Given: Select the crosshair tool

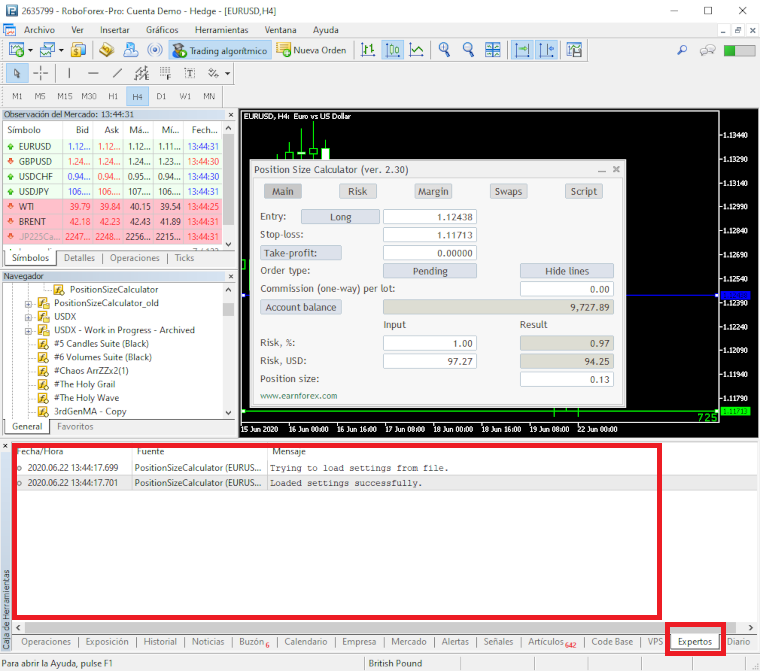Looking at the screenshot, I should (x=41, y=73).
